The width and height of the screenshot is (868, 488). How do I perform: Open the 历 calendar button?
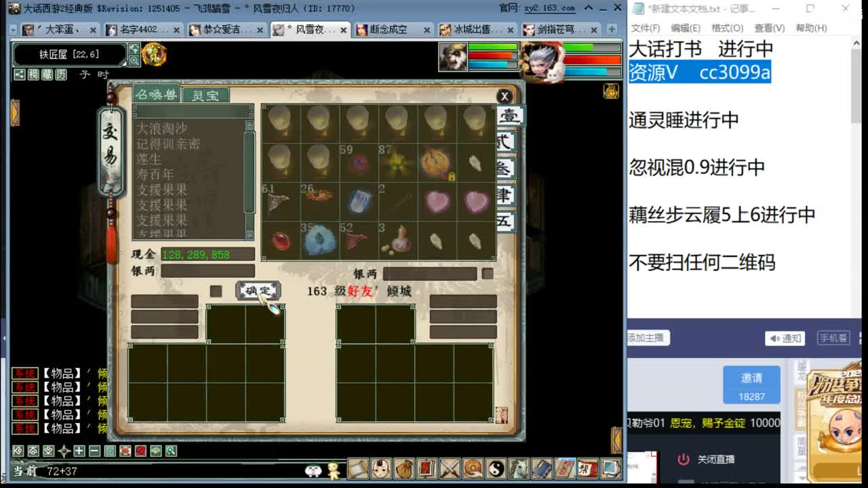(61, 75)
